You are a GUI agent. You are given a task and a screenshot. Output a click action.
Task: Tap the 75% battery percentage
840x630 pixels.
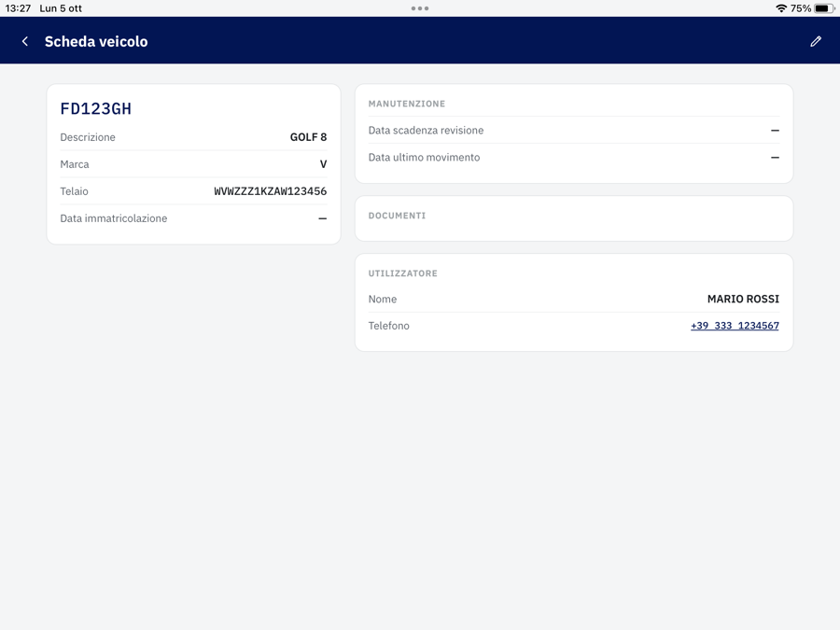pyautogui.click(x=801, y=8)
